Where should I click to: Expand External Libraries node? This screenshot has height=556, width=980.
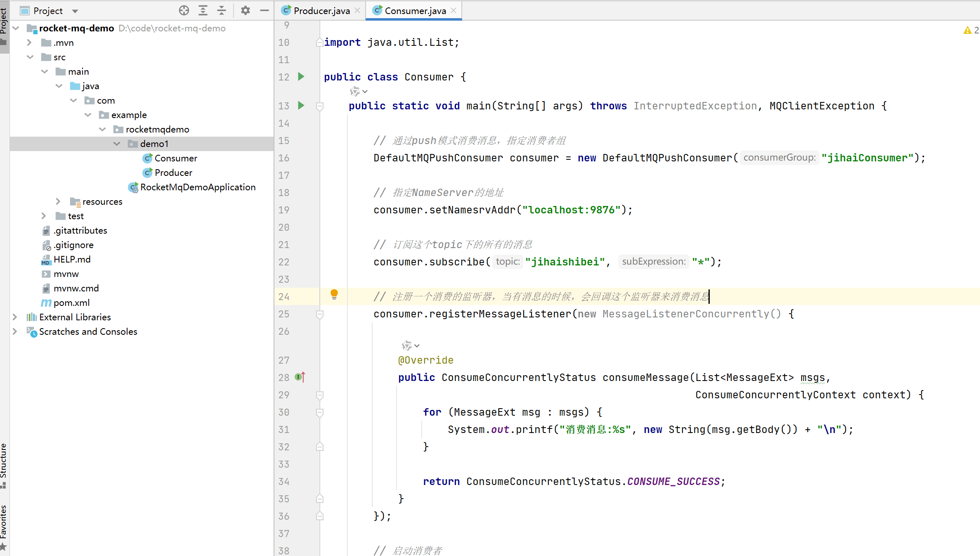pos(15,317)
